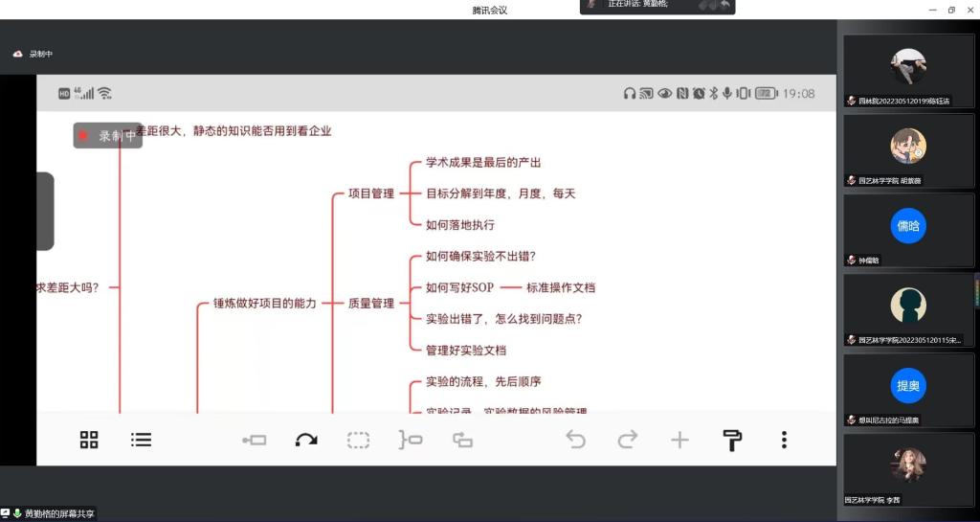
Task: Select the 项目管理 mind map node
Action: tap(370, 193)
